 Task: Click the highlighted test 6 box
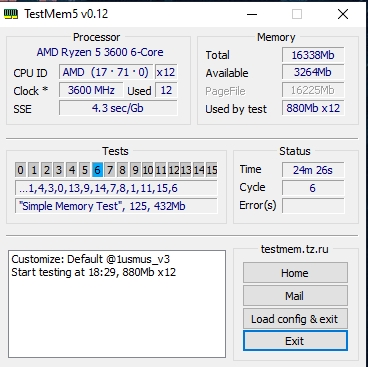(x=97, y=170)
